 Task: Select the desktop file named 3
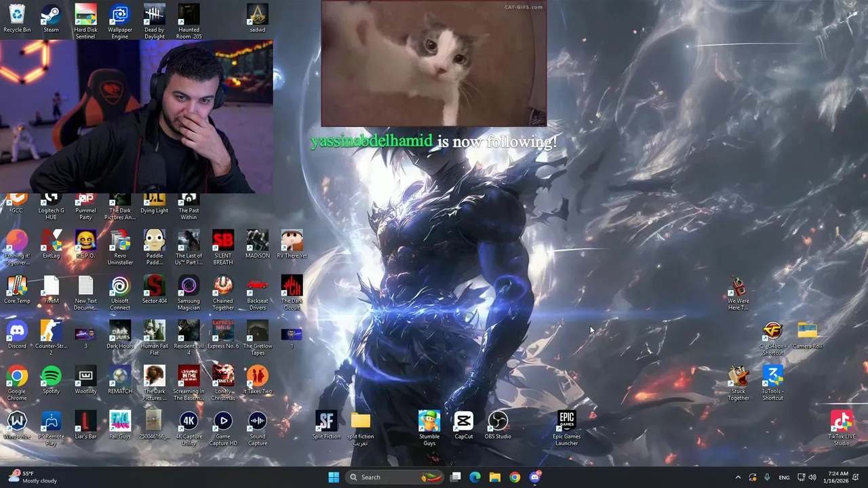[x=85, y=338]
